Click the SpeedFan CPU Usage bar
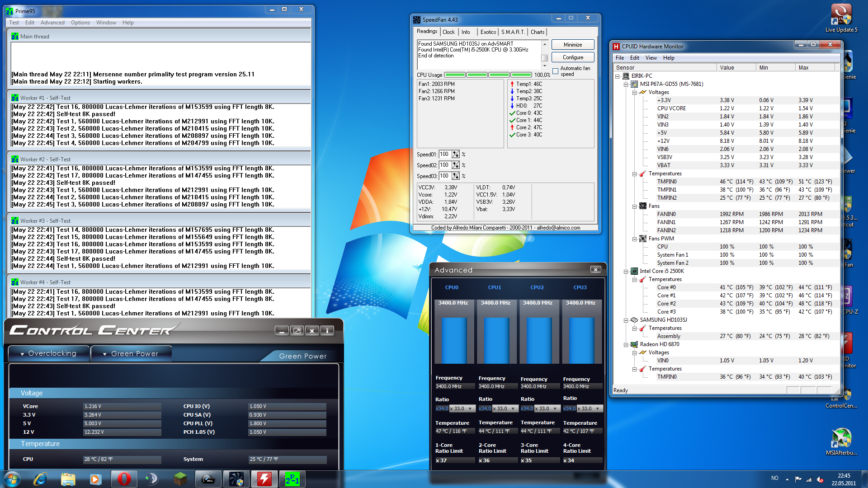The height and width of the screenshot is (488, 868). coord(488,75)
